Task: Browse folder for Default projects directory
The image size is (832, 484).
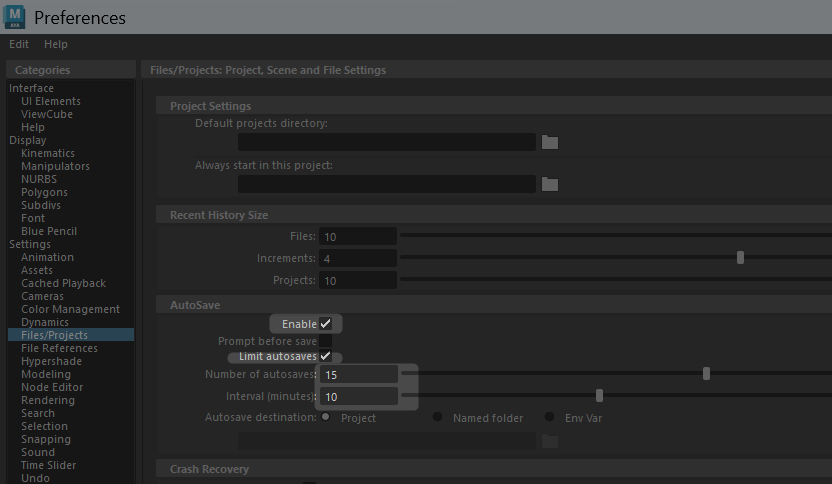Action: click(550, 142)
